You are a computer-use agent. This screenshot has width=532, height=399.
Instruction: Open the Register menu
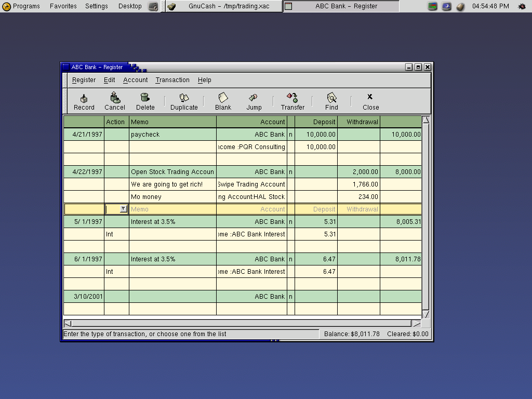click(84, 80)
